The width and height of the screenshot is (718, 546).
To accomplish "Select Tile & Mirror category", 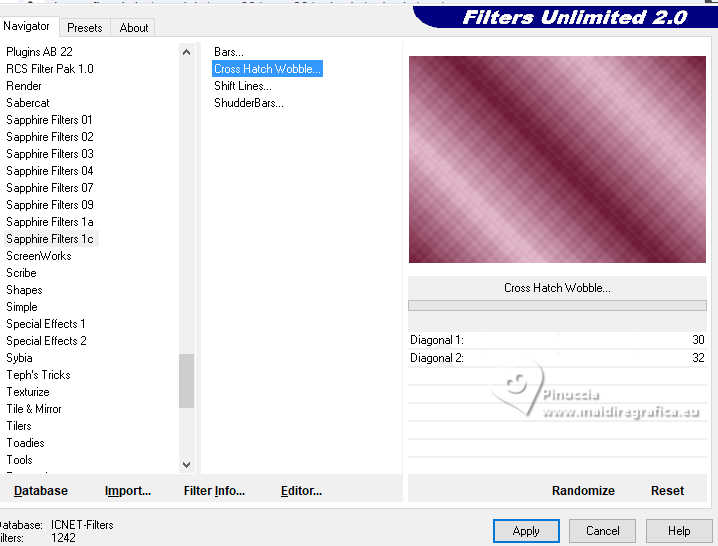I will pyautogui.click(x=34, y=409).
